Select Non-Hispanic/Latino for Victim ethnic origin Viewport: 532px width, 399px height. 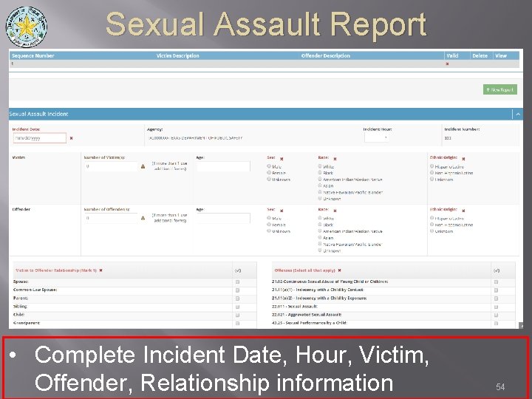click(x=432, y=173)
